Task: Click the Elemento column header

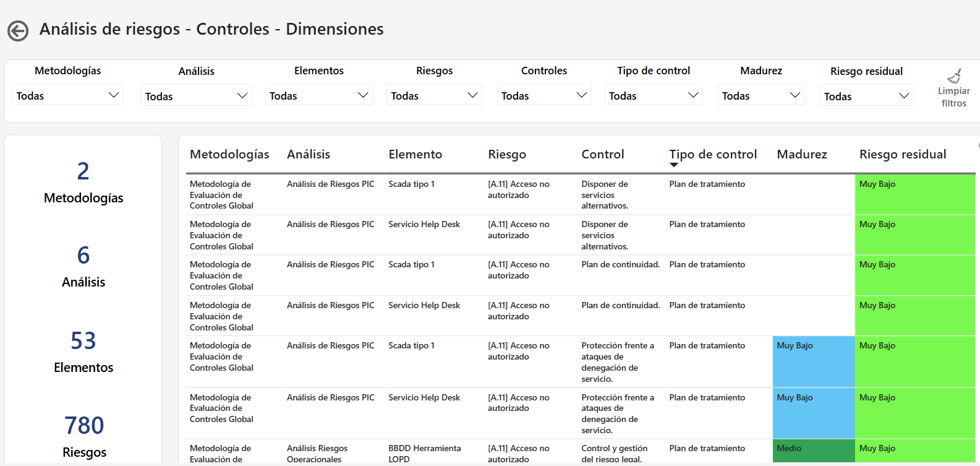Action: pyautogui.click(x=415, y=154)
